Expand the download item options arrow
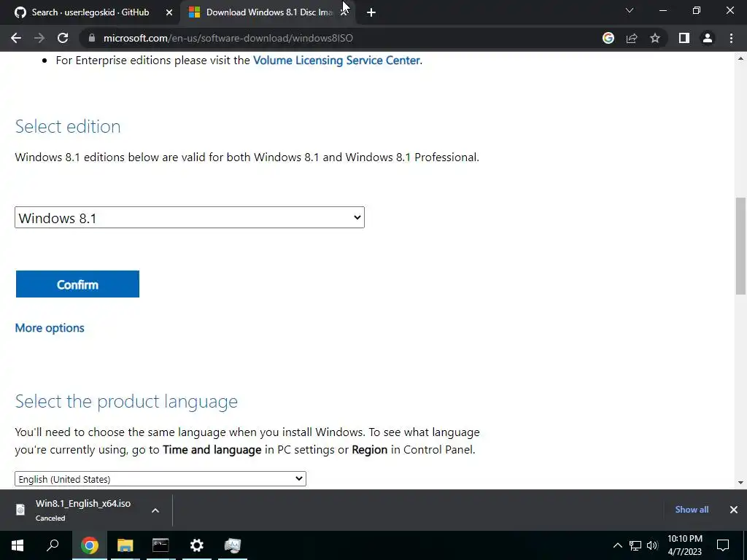 pos(155,510)
